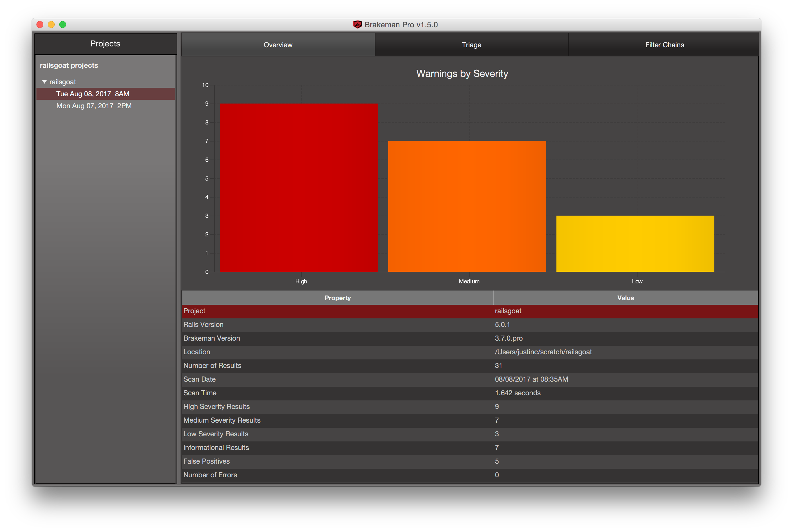Click the orange Medium severity bar
The image size is (793, 532).
point(467,206)
